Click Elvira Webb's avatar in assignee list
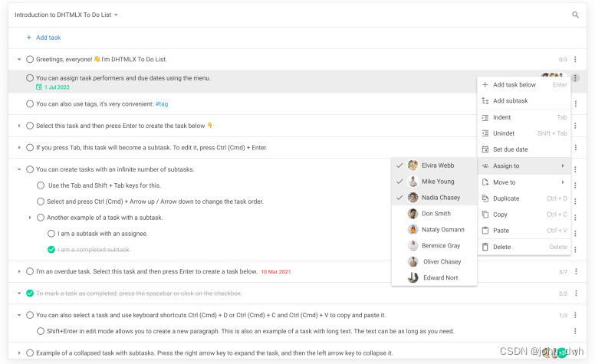This screenshot has width=595, height=364. 413,166
